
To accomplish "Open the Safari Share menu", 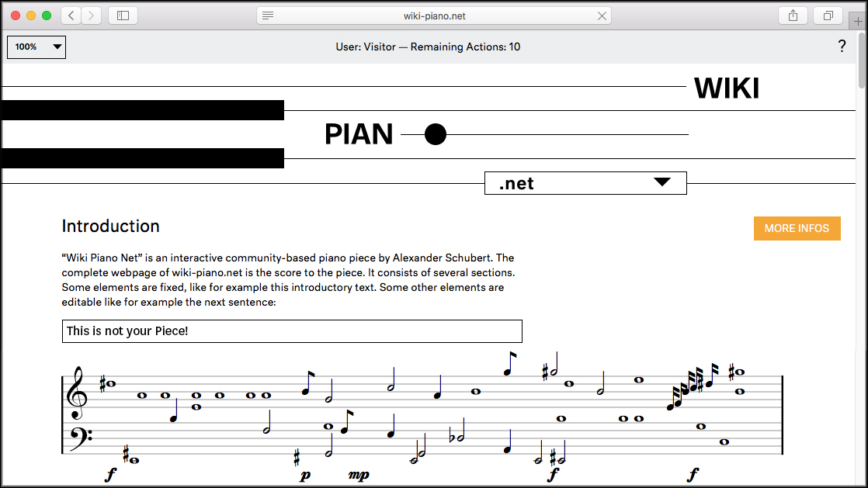I will (793, 16).
